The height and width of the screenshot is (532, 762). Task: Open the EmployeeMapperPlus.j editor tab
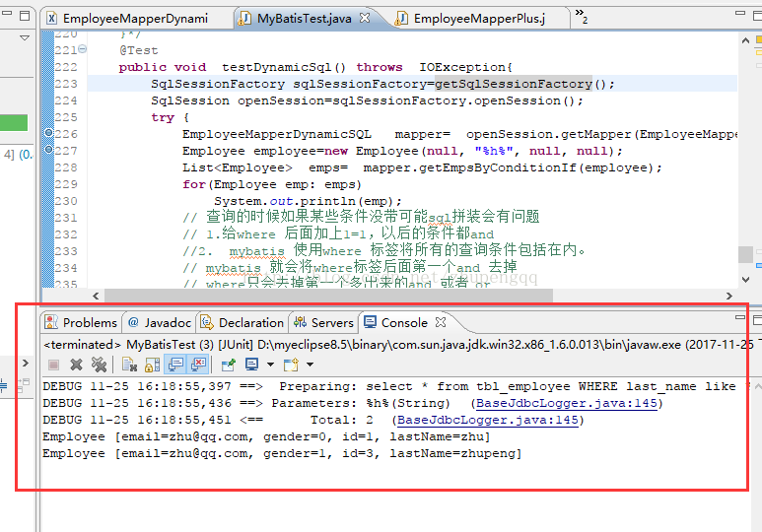coord(471,19)
